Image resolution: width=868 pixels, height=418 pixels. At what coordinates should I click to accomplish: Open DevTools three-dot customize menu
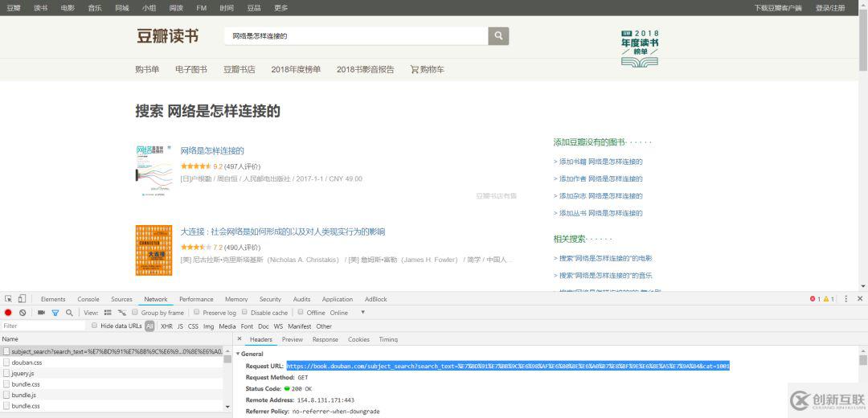pyautogui.click(x=845, y=299)
